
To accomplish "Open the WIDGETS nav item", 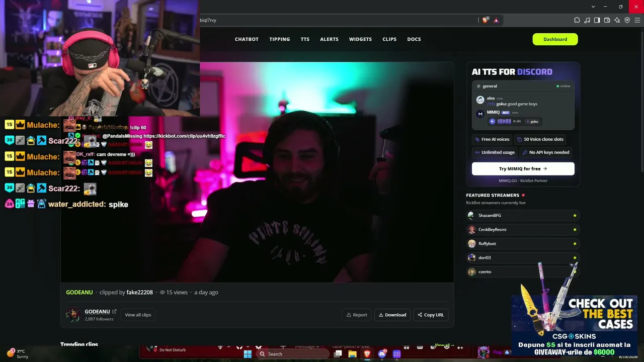I will (x=360, y=39).
